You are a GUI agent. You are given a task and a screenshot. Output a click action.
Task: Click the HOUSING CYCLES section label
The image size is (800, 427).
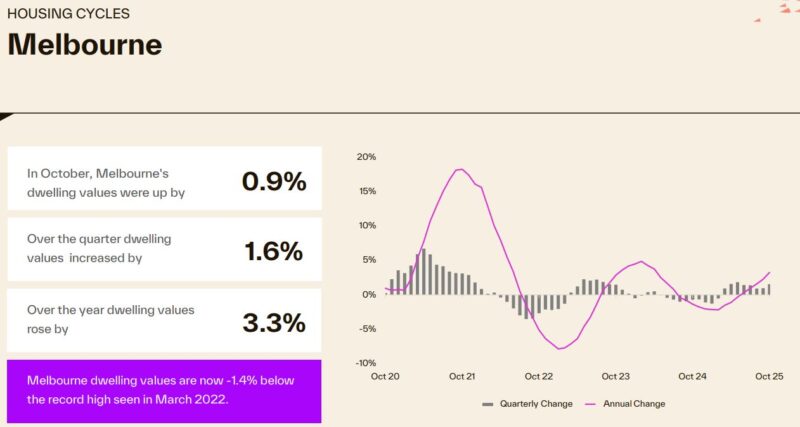(68, 14)
